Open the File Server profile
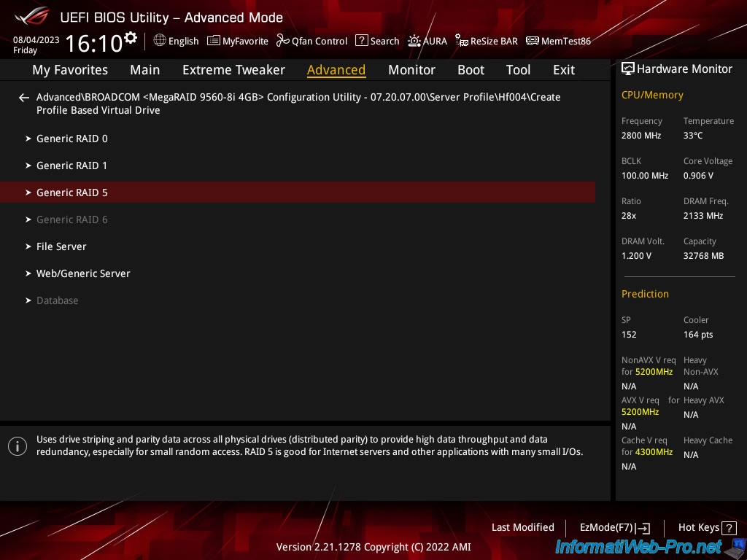The width and height of the screenshot is (747, 560). [x=61, y=246]
